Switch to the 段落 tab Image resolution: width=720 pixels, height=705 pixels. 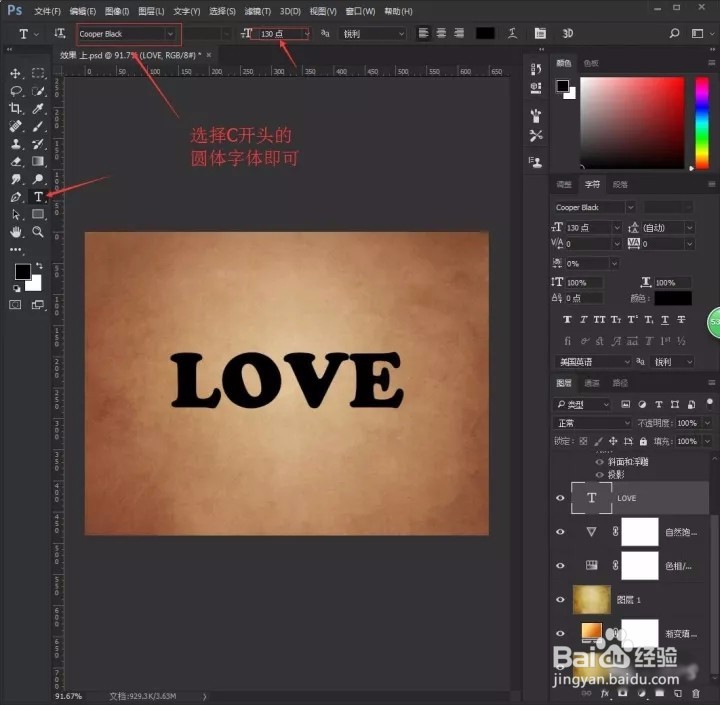(x=620, y=185)
